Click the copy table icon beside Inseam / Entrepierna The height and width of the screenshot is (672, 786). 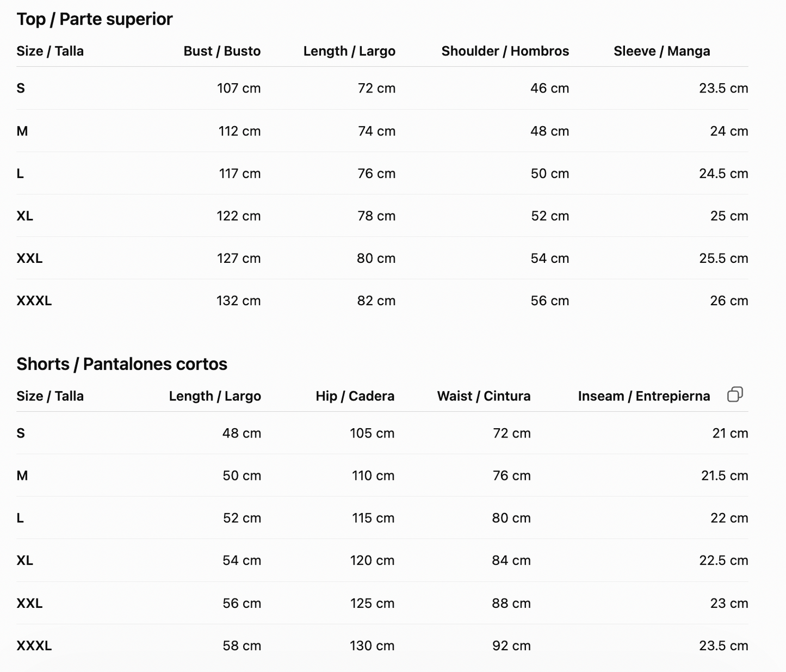[735, 394]
